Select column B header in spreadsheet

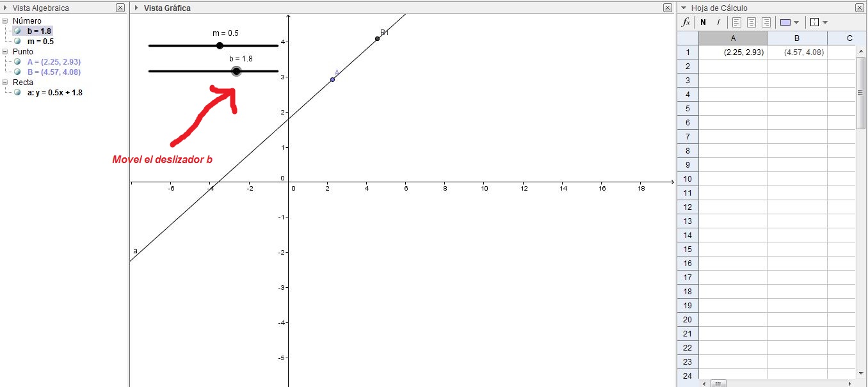click(x=797, y=38)
